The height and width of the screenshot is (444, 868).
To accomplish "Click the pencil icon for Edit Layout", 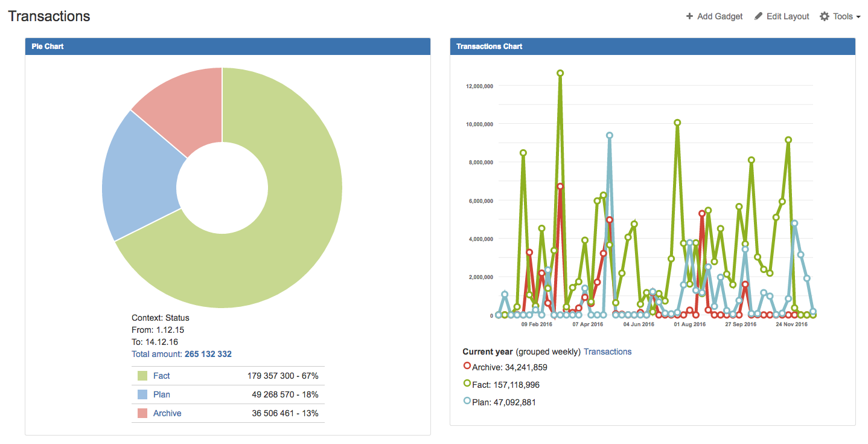I will click(759, 16).
